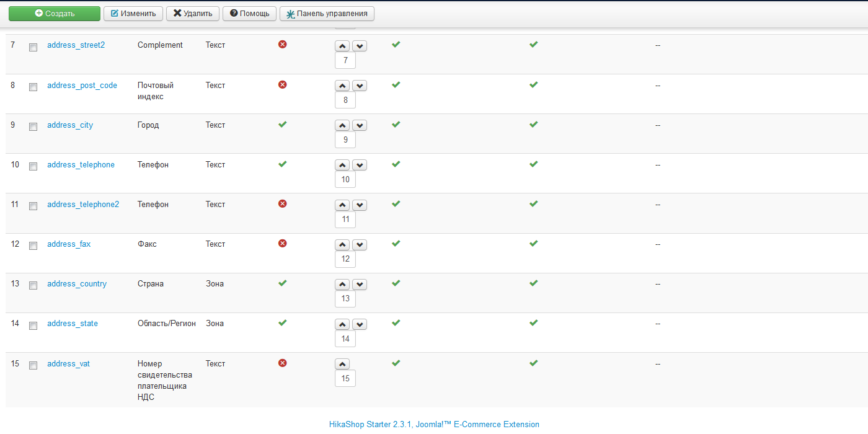Move address_telephone down with the arrow

coord(360,165)
